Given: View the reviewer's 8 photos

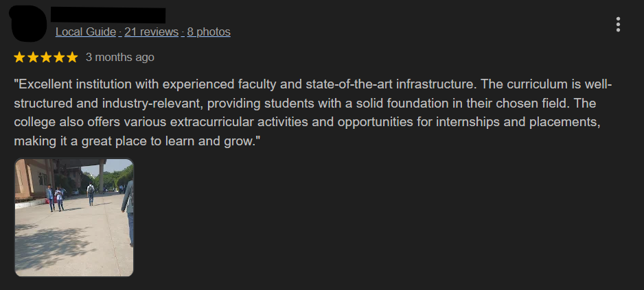Looking at the screenshot, I should (209, 32).
